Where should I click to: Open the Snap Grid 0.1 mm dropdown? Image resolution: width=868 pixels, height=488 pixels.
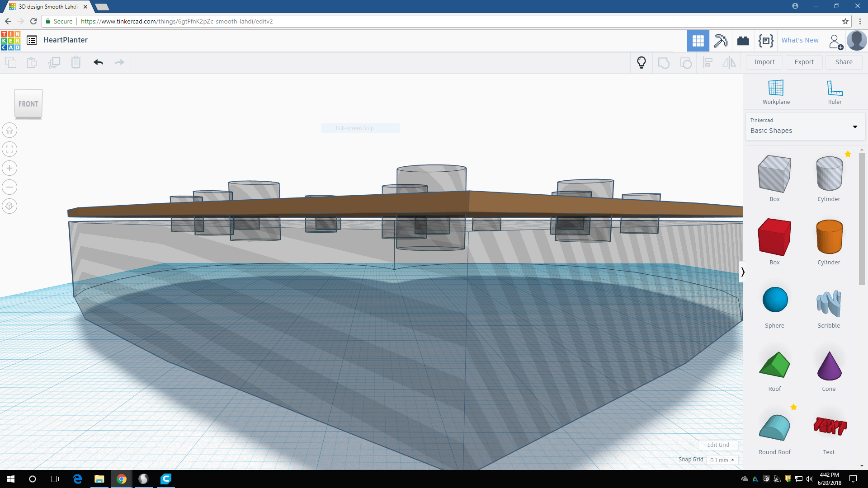click(722, 460)
